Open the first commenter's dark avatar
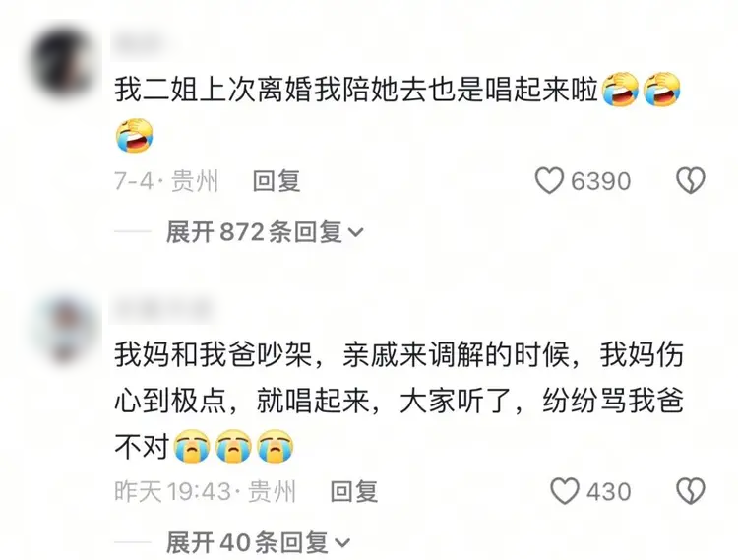738x560 pixels. point(64,62)
